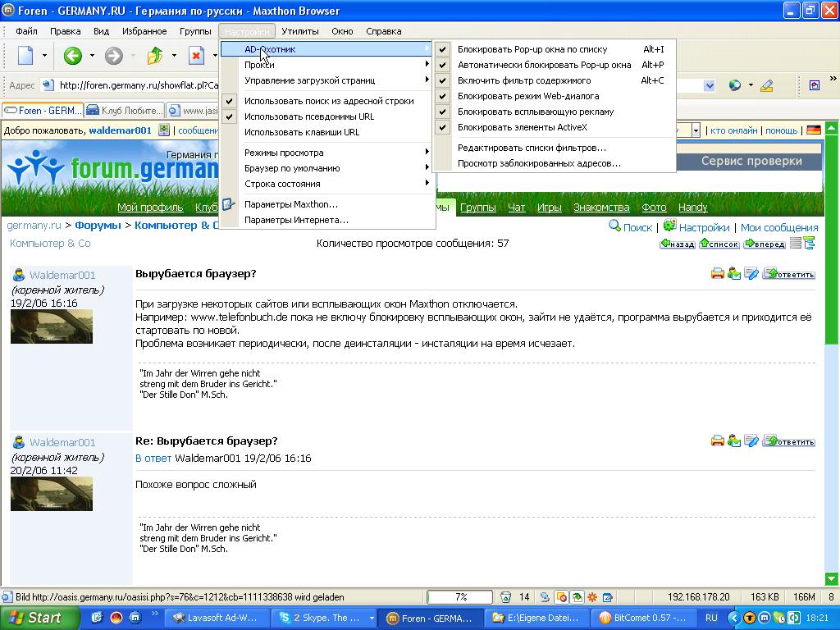
Task: Click the highlighter pen toolbar icon
Action: 767,85
